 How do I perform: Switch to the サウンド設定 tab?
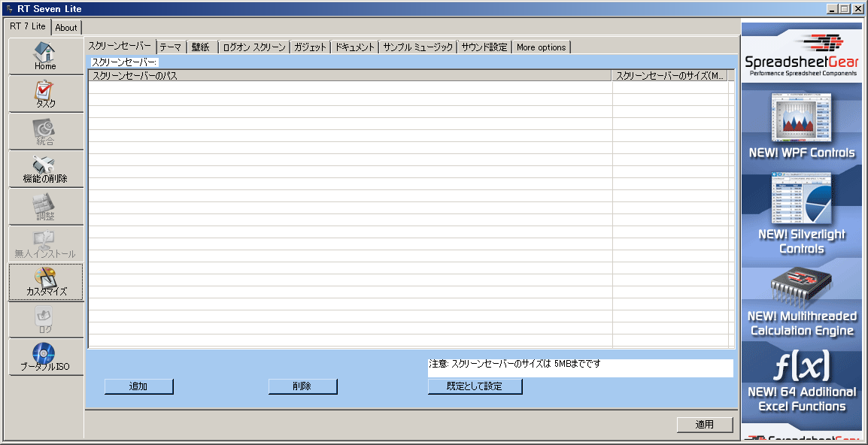point(484,47)
